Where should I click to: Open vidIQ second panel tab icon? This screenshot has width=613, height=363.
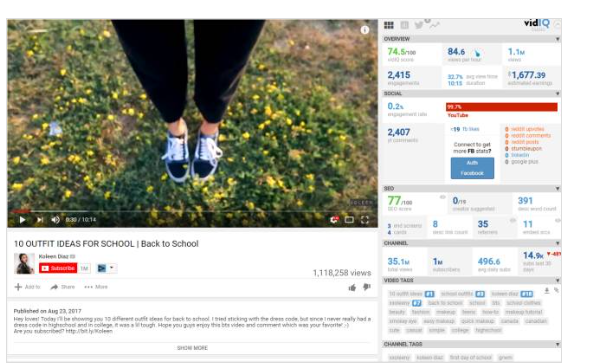[405, 25]
